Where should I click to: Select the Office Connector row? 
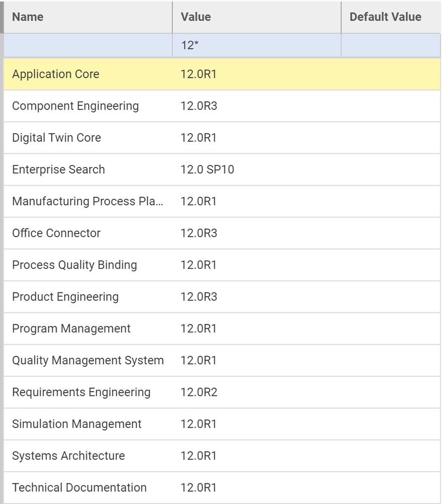coord(56,233)
